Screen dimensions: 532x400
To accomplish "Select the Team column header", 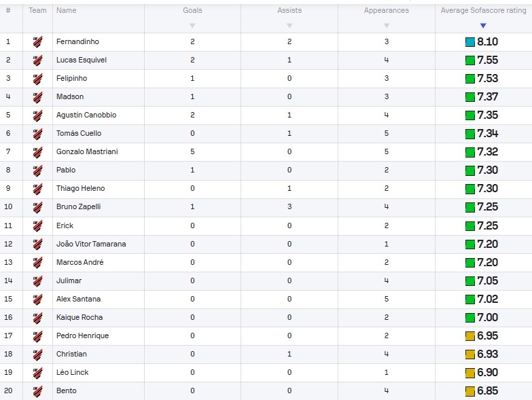I will click(37, 10).
